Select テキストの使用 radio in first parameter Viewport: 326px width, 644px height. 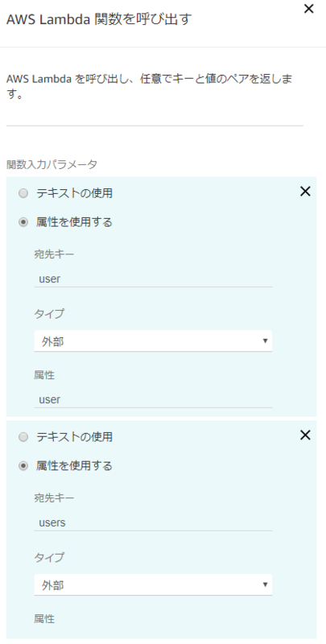pyautogui.click(x=23, y=193)
